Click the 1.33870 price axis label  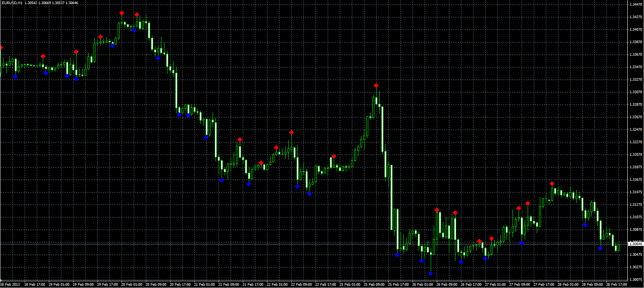(636, 42)
